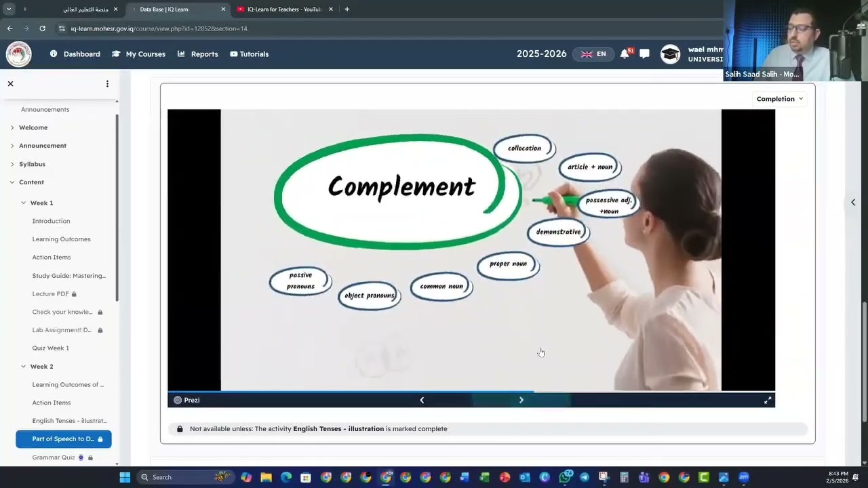Open Quiz Week 1 item

coord(50,348)
